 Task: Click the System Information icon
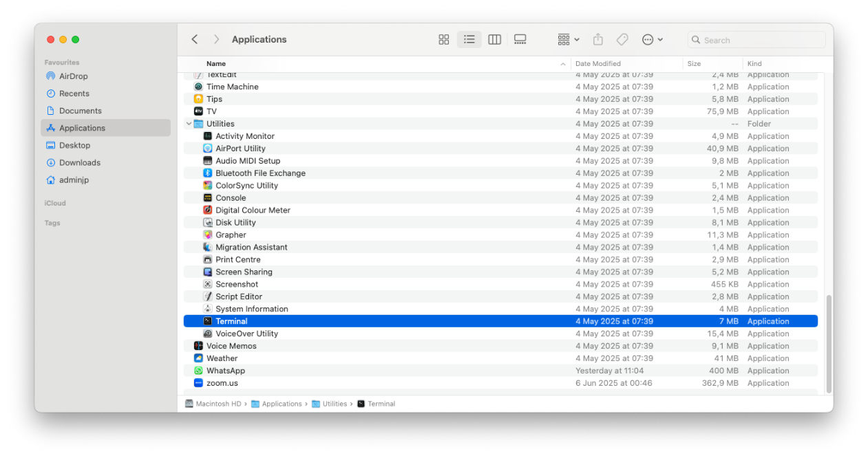208,309
